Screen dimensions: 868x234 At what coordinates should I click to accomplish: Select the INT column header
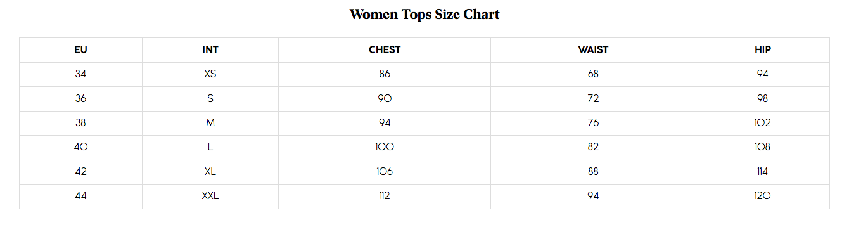210,50
